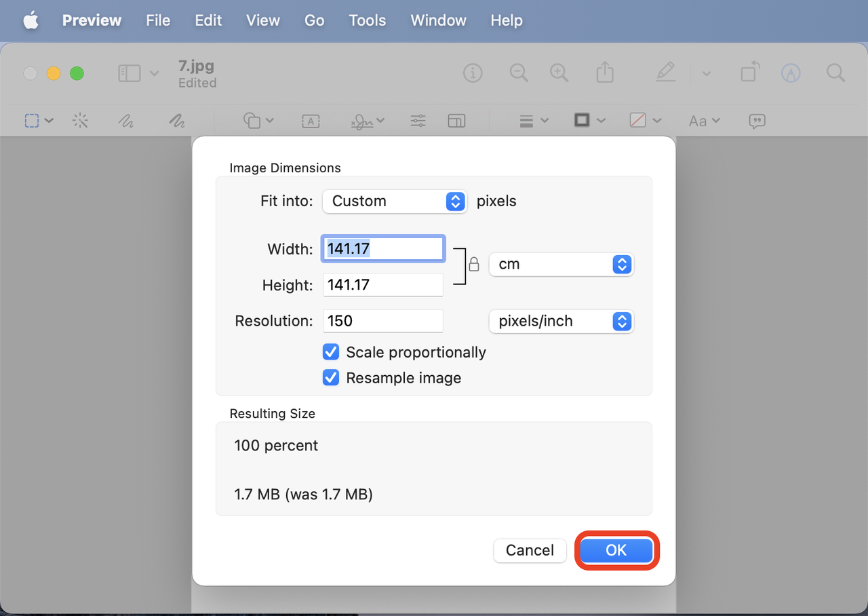The image size is (868, 616).
Task: Click the proportional lock icon
Action: click(474, 264)
